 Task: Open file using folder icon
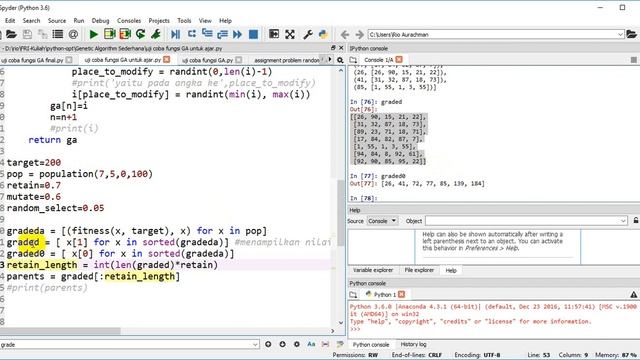(x=11, y=34)
